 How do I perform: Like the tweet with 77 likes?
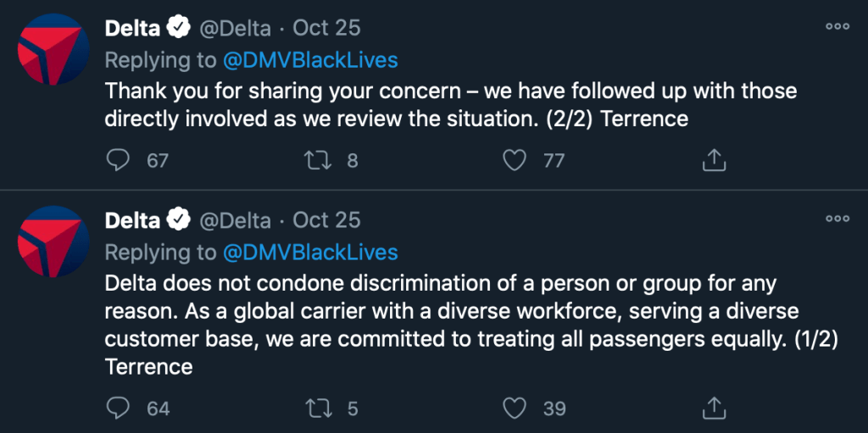pos(515,160)
